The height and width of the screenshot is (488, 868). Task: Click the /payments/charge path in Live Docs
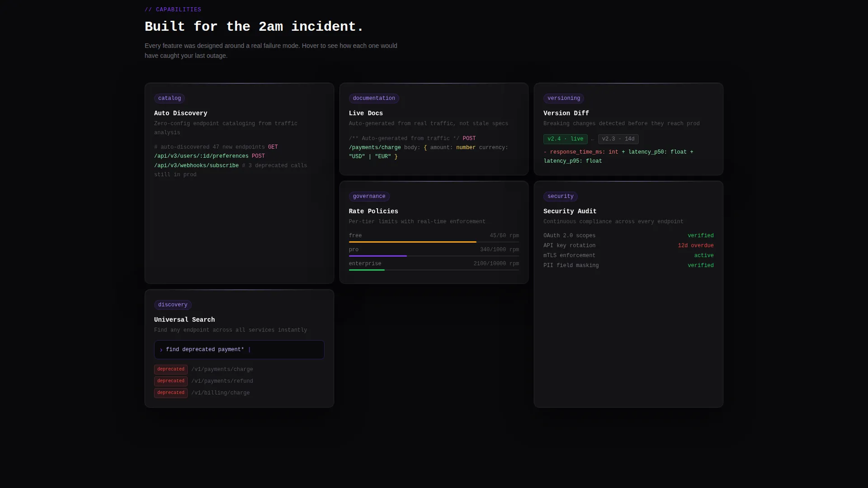tap(375, 148)
